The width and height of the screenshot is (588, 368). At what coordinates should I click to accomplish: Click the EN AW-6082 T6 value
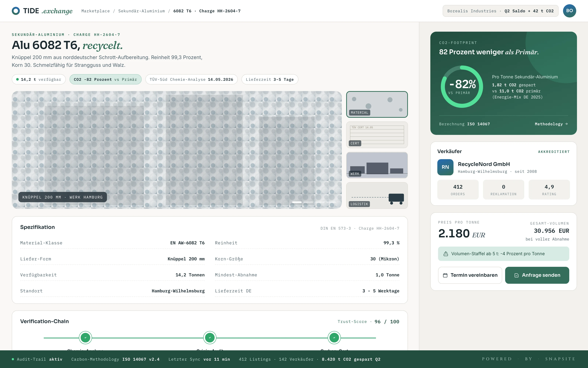click(187, 243)
